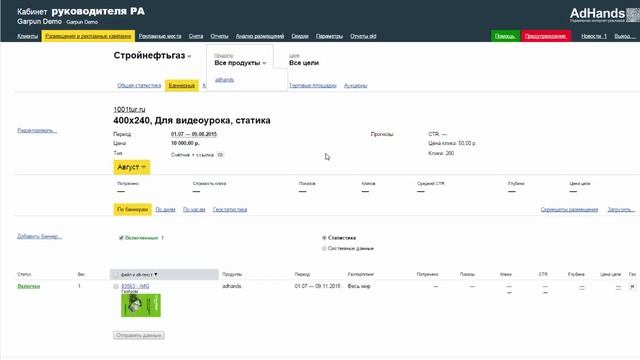The height and width of the screenshot is (360, 640).
Task: Open the Файл и alt-текст column dropdown
Action: tap(139, 275)
